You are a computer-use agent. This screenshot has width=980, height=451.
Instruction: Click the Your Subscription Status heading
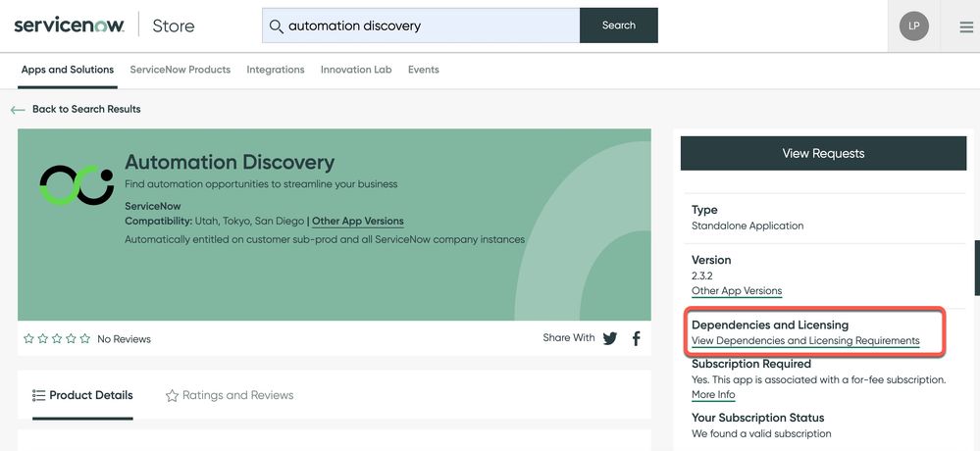(758, 418)
